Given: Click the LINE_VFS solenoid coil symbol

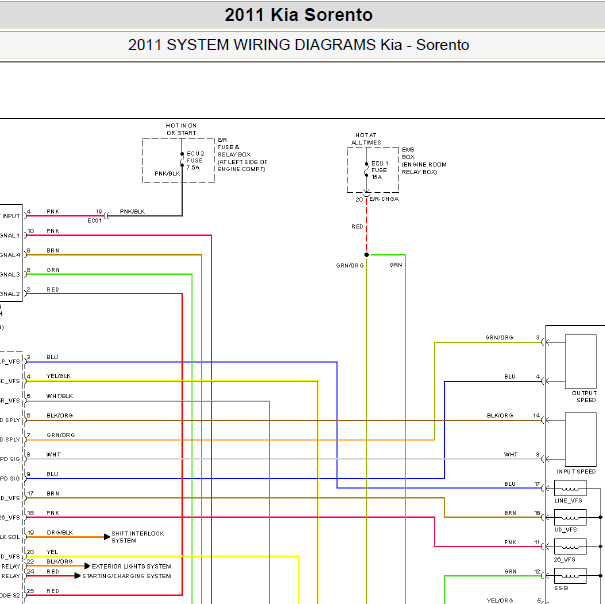Looking at the screenshot, I should [x=570, y=488].
